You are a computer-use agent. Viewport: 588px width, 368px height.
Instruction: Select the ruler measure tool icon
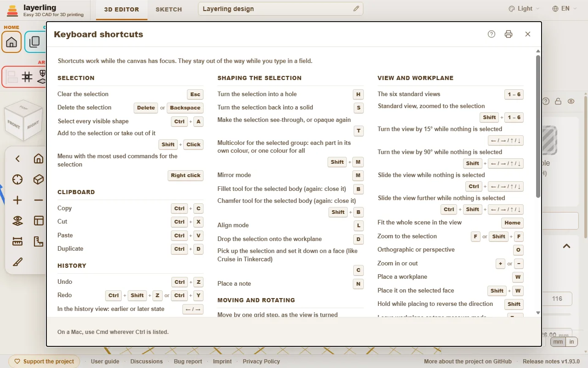coord(17,241)
